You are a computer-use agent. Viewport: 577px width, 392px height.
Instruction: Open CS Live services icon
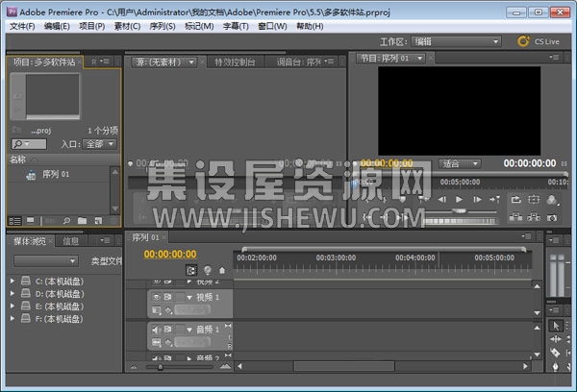tap(523, 41)
